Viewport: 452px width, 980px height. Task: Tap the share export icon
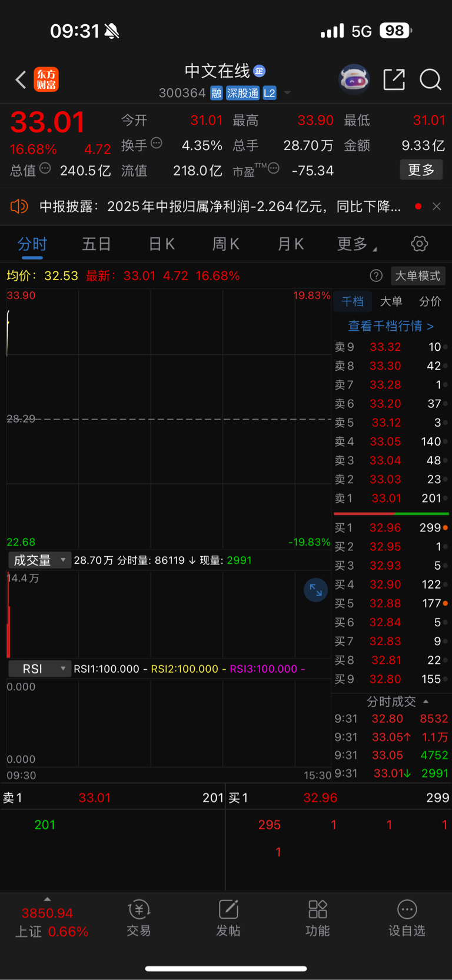point(394,79)
